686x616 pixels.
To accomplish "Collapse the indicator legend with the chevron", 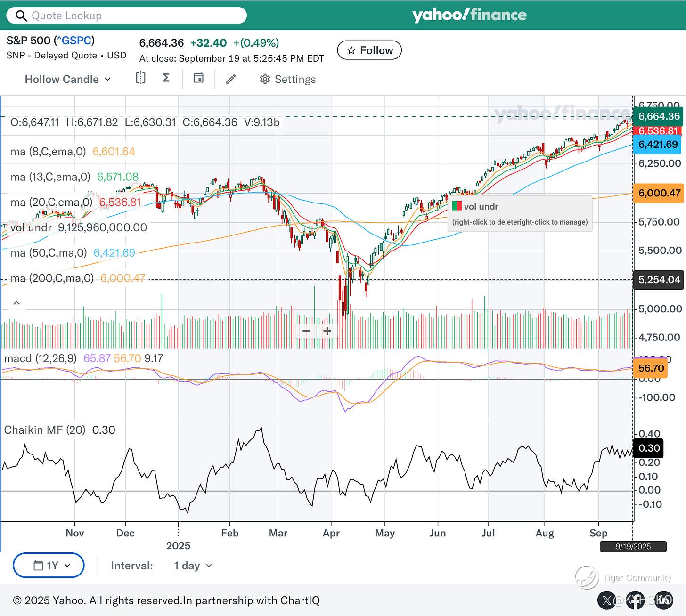I will 16,303.
